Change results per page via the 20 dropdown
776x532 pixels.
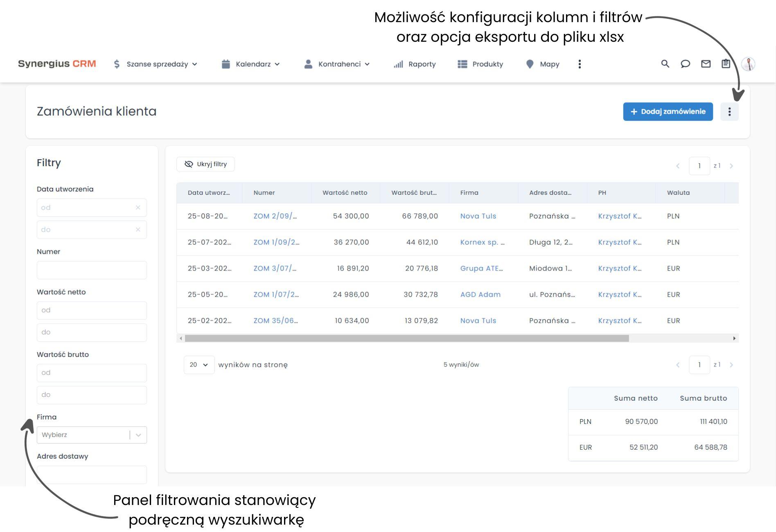[199, 364]
